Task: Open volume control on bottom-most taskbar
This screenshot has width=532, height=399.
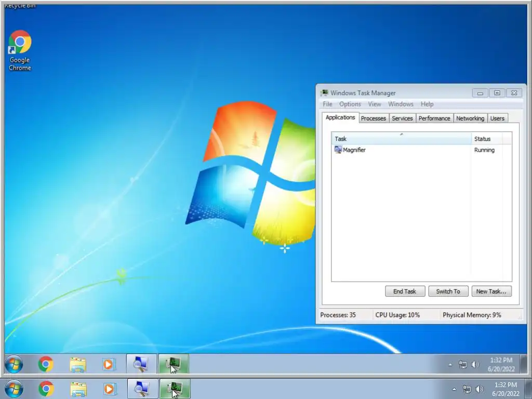Action: point(479,389)
